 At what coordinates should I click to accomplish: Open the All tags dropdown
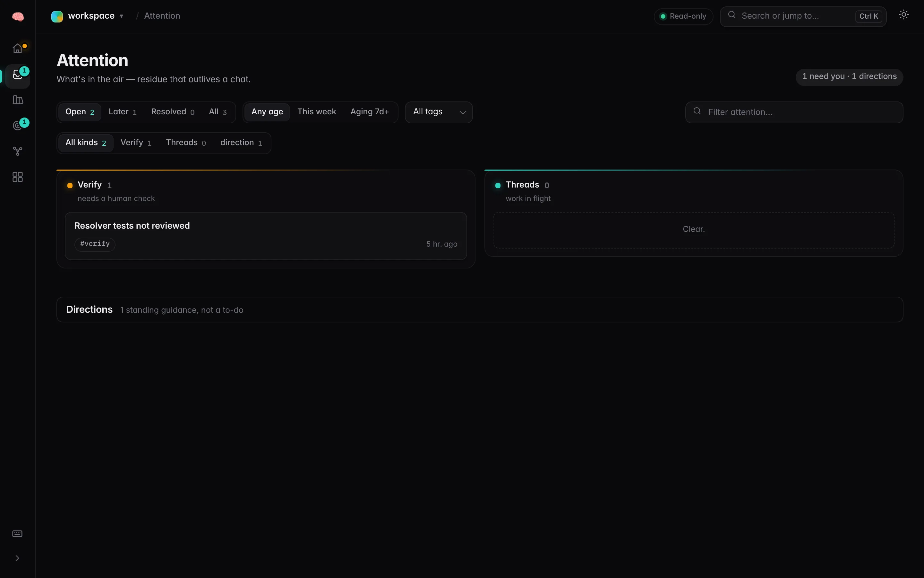click(x=439, y=112)
